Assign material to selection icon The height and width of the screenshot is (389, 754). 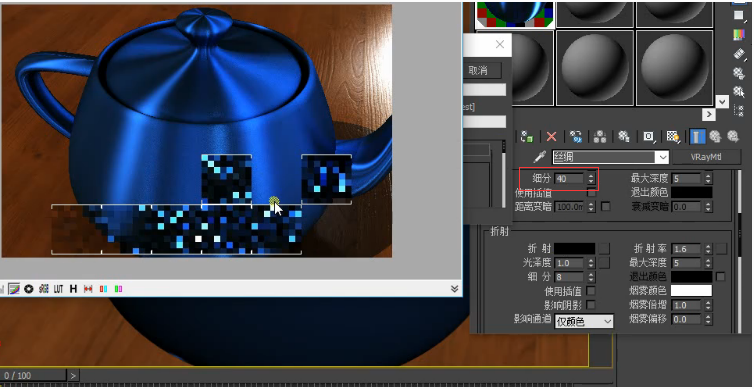pos(527,137)
